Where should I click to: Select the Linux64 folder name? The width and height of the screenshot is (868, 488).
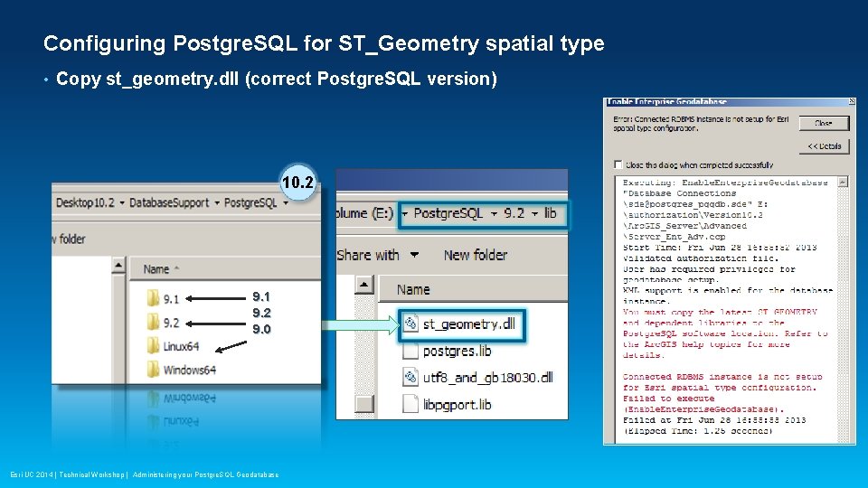(181, 346)
